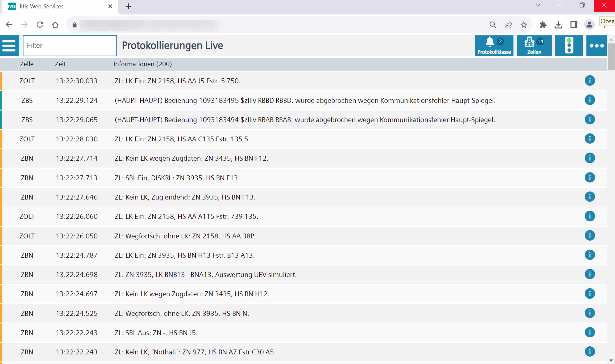This screenshot has width=615, height=364.
Task: Open the browser profile menu
Action: point(589,25)
